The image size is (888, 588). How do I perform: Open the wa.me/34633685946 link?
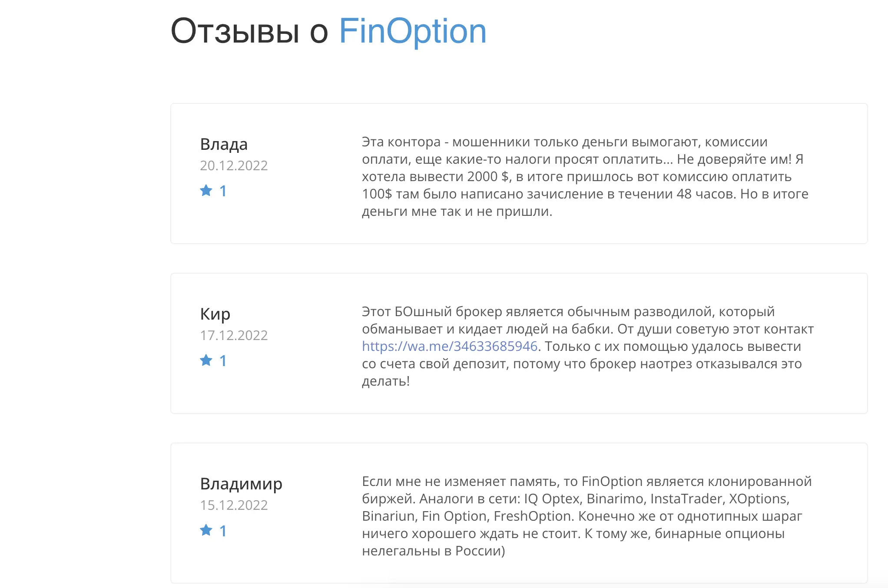click(450, 346)
